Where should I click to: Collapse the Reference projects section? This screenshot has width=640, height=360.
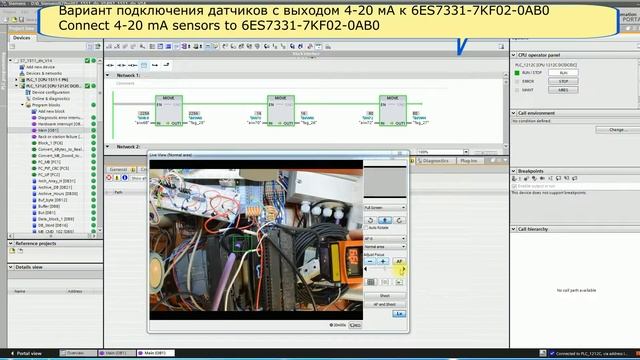tap(11, 243)
